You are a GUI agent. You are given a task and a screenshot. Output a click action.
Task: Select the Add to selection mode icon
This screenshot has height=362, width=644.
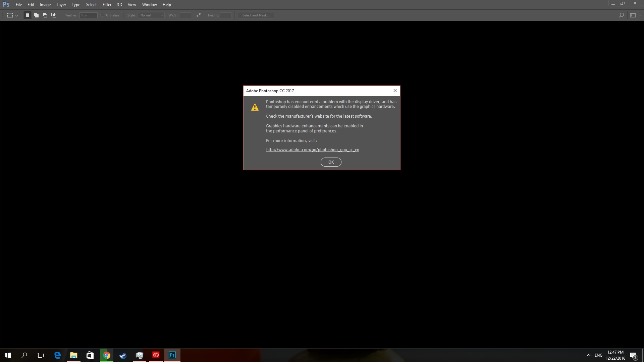pyautogui.click(x=36, y=15)
